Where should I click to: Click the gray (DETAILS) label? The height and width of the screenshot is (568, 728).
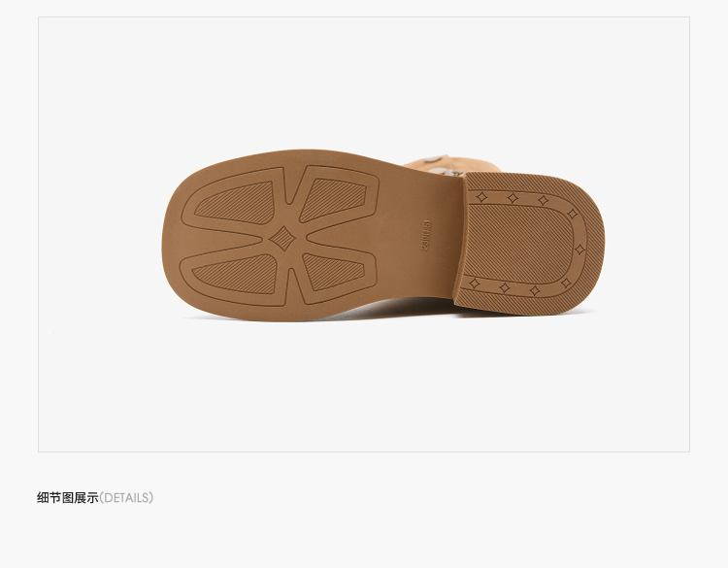pos(126,498)
